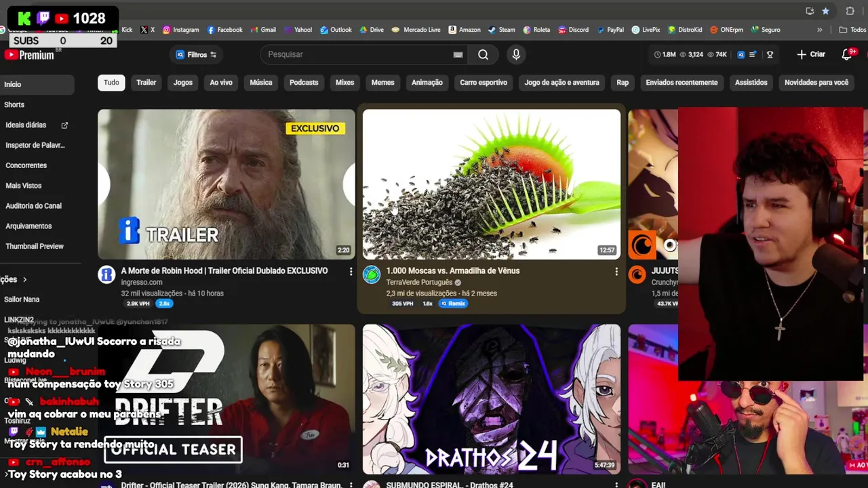Play the Venus flytrap flies thumbnail

[x=492, y=184]
